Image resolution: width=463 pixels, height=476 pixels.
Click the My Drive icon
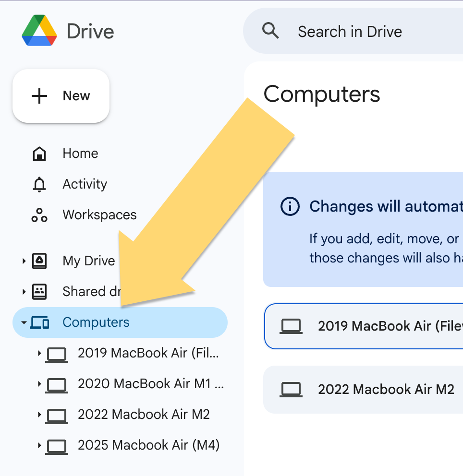(39, 261)
